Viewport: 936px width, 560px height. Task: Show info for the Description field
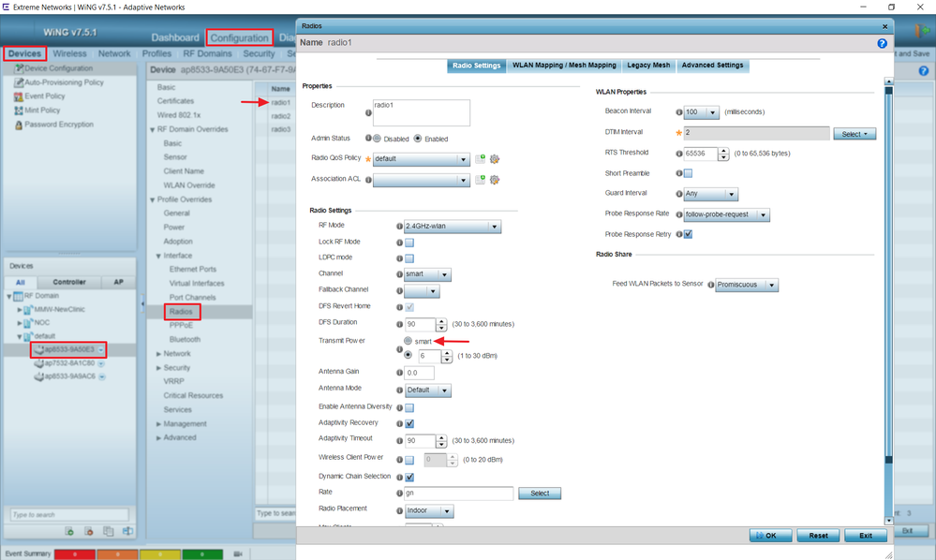click(x=368, y=112)
